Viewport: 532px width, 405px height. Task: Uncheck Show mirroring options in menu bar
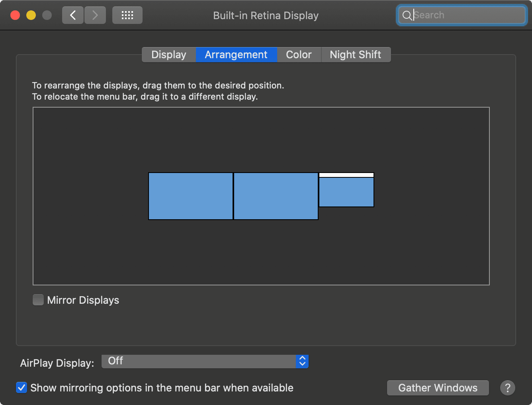point(22,387)
